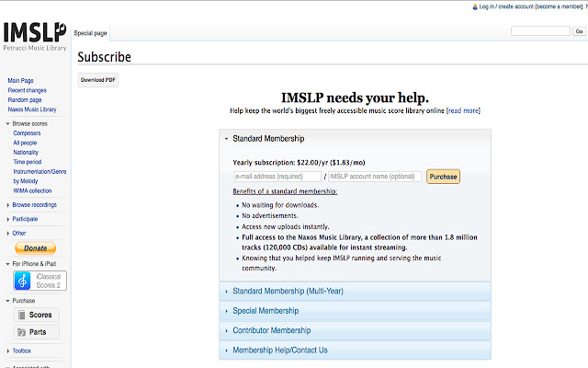Screen dimensions: 588x368
Task: Browse scores by Time period
Action: (x=28, y=162)
